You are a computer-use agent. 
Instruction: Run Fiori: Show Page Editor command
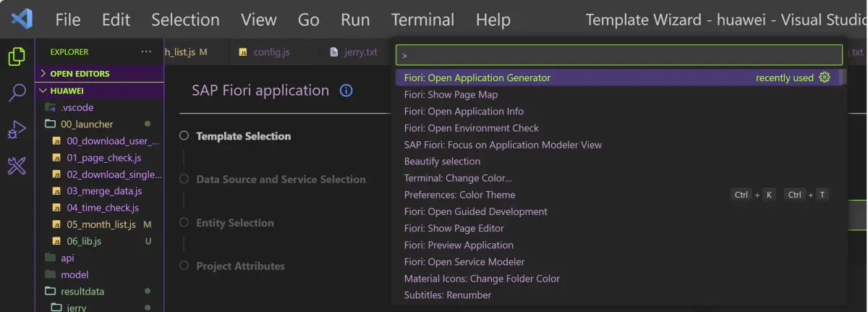click(x=619, y=228)
